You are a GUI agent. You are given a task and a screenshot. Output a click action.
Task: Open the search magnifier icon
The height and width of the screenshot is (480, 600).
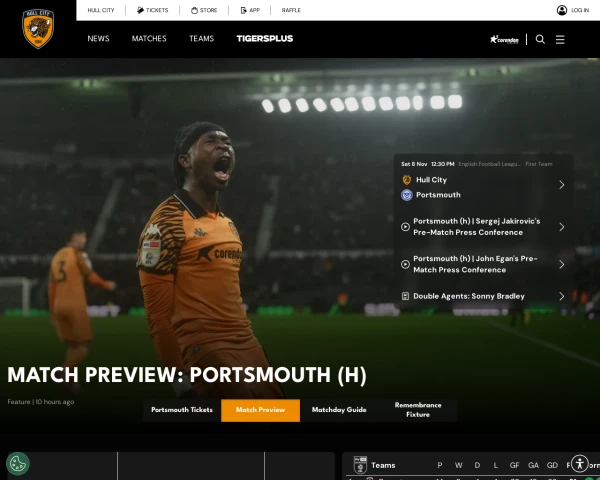click(x=540, y=39)
